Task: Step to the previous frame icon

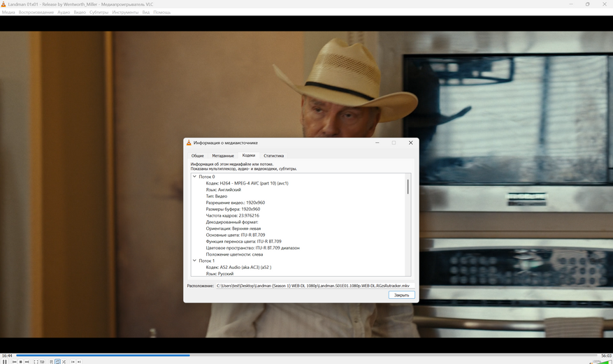Action: pyautogui.click(x=73, y=361)
